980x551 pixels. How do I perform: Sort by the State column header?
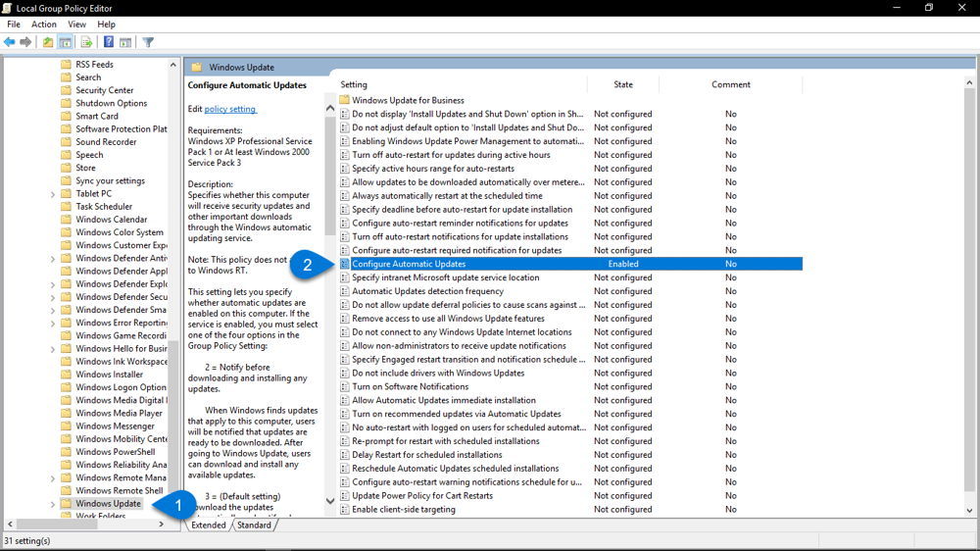tap(623, 84)
